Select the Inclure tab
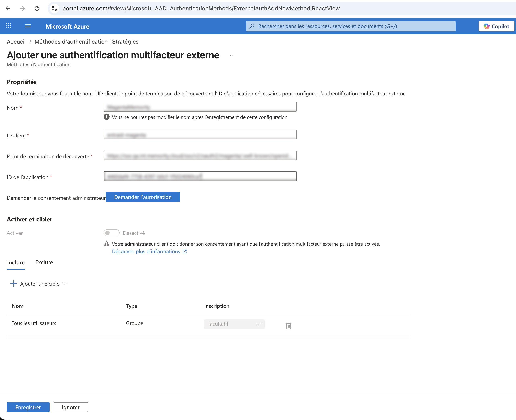516x420 pixels. (x=16, y=262)
